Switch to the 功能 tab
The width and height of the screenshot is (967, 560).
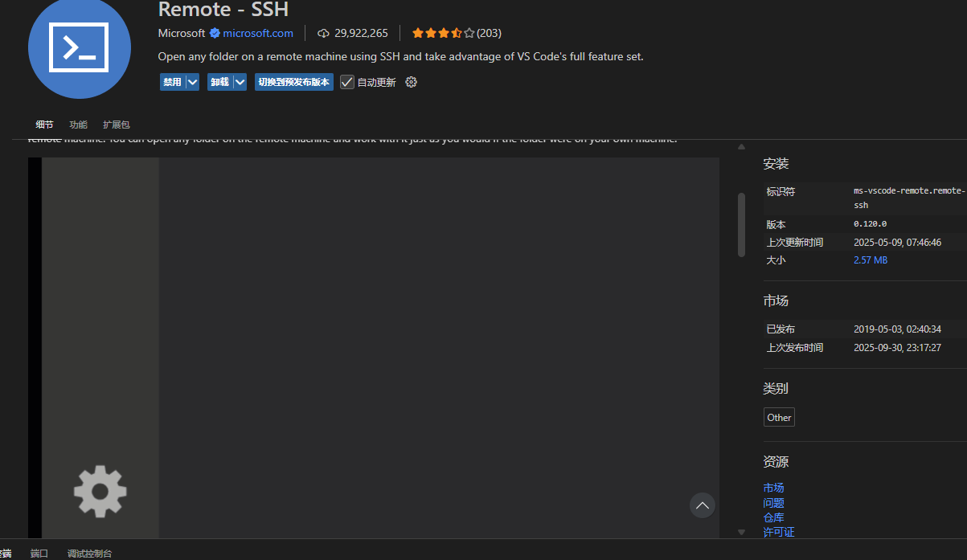click(x=78, y=125)
